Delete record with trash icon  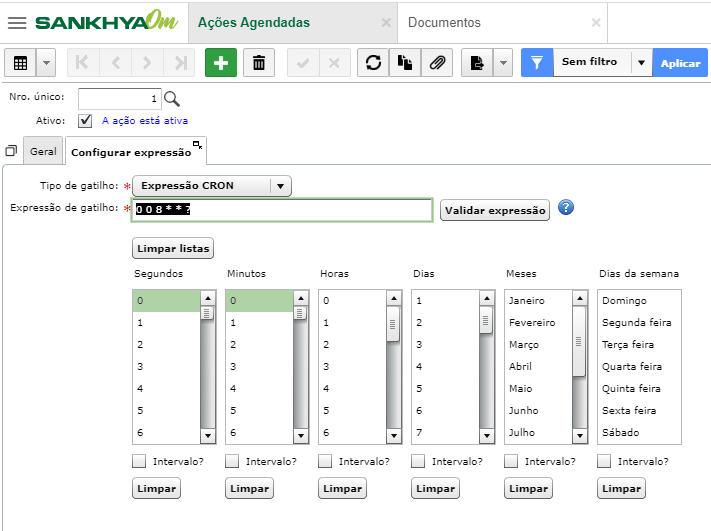[259, 63]
